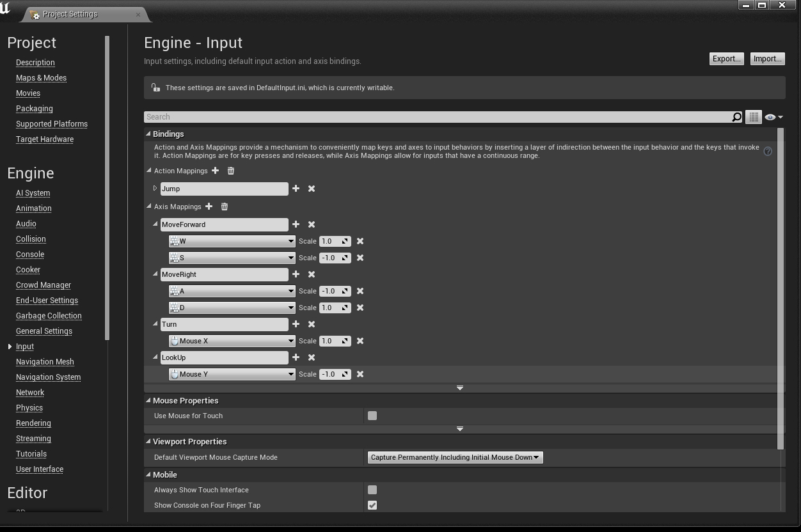Remove the W key binding from MoveForward
801x532 pixels.
pyautogui.click(x=360, y=241)
